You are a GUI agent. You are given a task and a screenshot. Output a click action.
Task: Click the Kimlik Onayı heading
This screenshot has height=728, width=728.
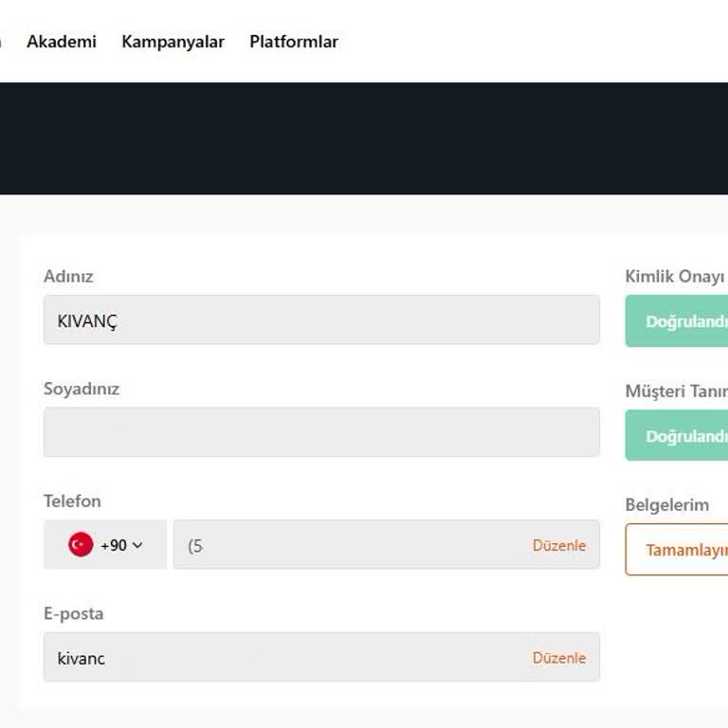tap(675, 276)
